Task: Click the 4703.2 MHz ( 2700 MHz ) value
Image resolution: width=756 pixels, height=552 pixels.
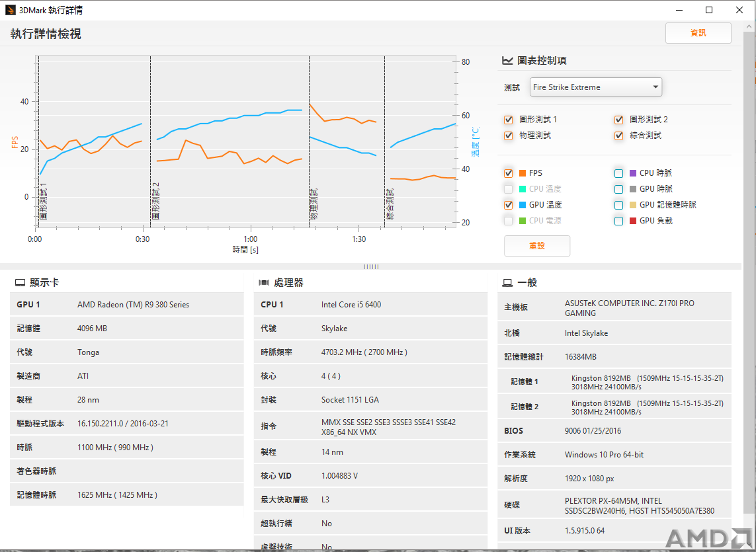Action: [364, 352]
